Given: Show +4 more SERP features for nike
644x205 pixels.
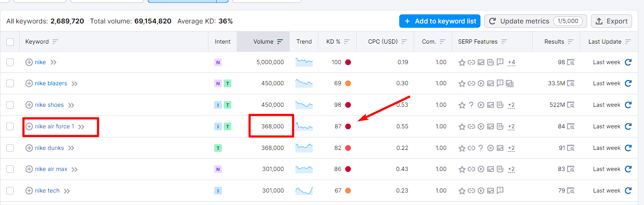Looking at the screenshot, I should point(511,62).
